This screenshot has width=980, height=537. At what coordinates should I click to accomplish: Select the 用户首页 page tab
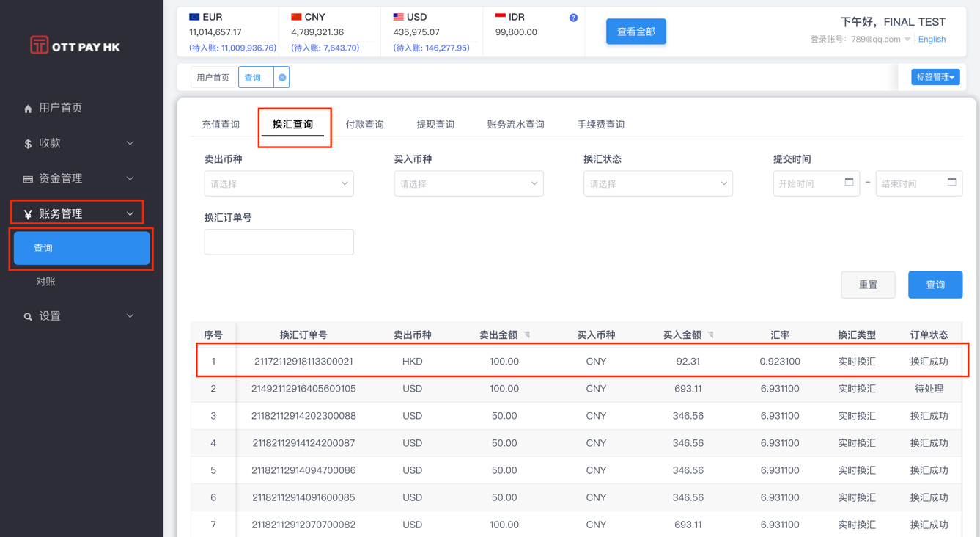point(213,77)
